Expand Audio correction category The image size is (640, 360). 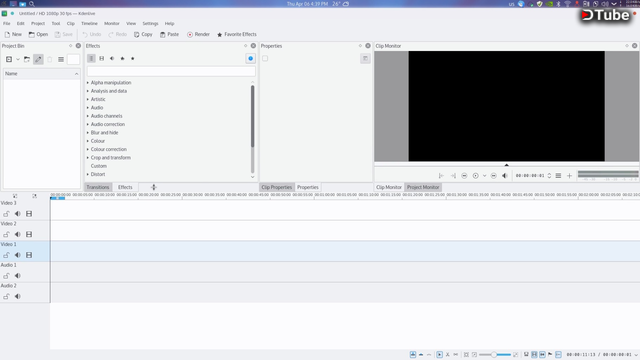88,124
